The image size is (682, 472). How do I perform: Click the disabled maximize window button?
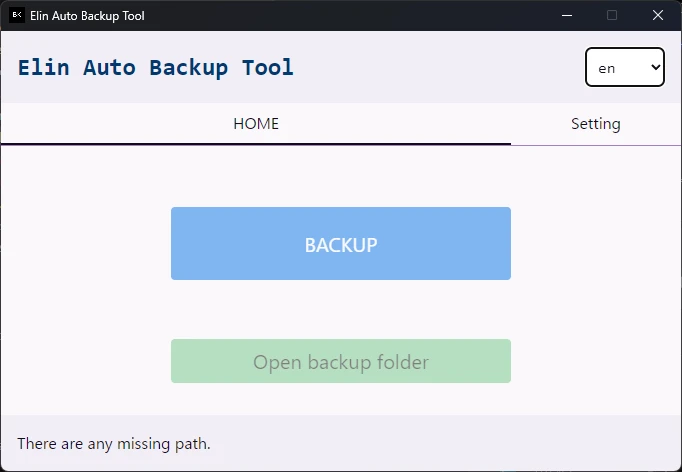612,16
